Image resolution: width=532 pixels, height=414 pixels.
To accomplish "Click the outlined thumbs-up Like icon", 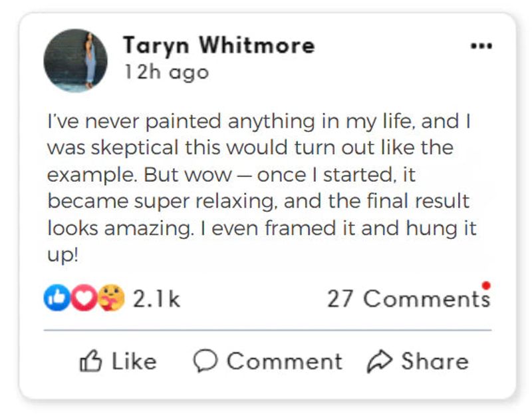I will pos(90,361).
